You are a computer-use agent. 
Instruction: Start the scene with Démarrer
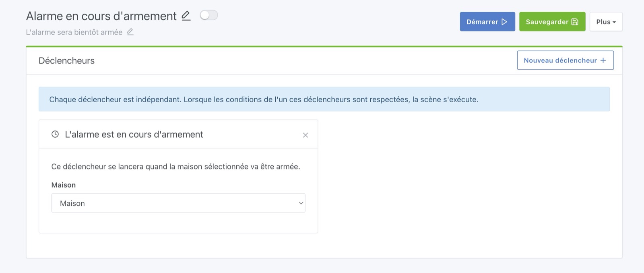tap(487, 22)
